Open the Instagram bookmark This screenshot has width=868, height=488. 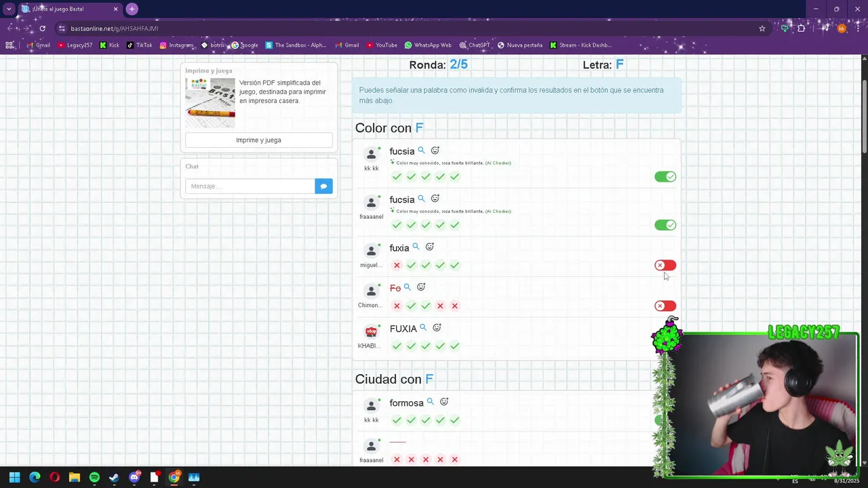pyautogui.click(x=176, y=45)
